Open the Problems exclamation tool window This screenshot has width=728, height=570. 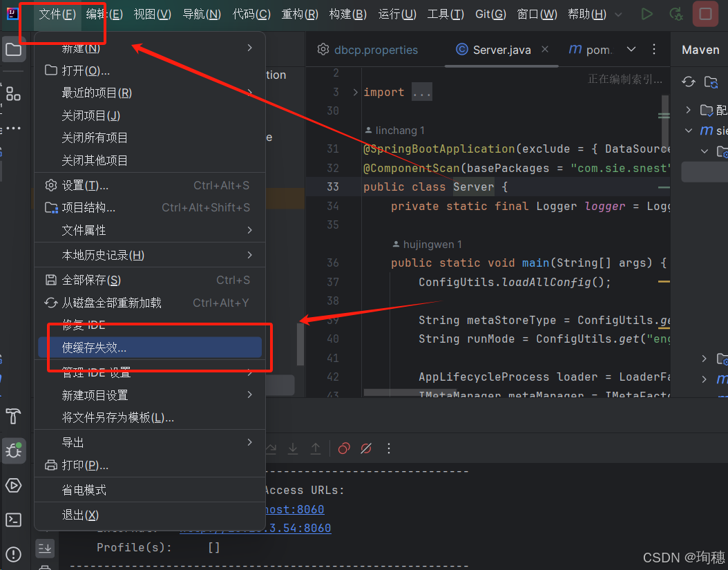point(13,554)
